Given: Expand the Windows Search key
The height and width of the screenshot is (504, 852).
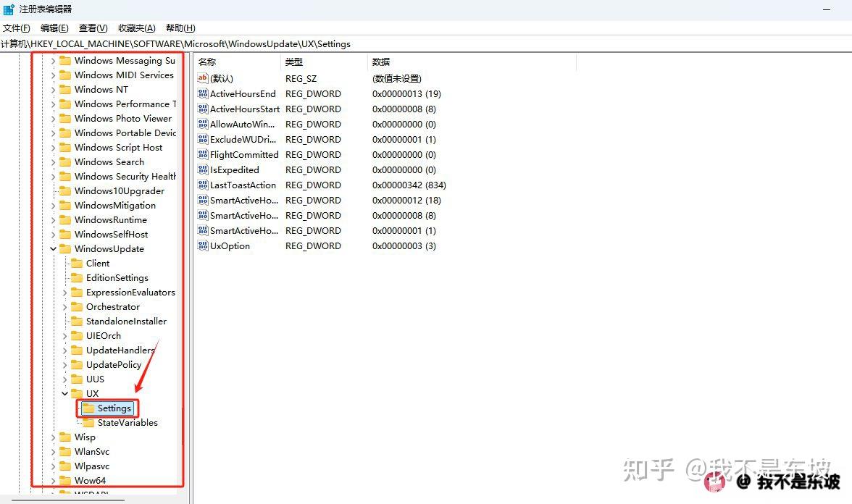Looking at the screenshot, I should pyautogui.click(x=54, y=162).
